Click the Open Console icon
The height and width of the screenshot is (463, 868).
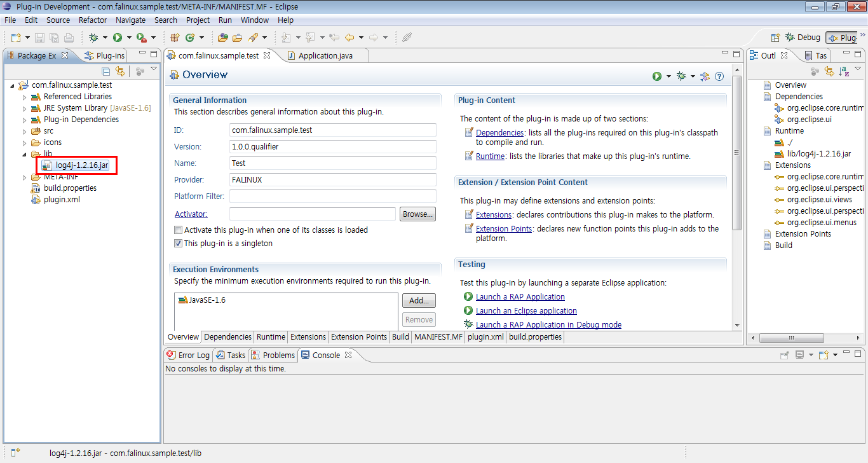(x=824, y=355)
